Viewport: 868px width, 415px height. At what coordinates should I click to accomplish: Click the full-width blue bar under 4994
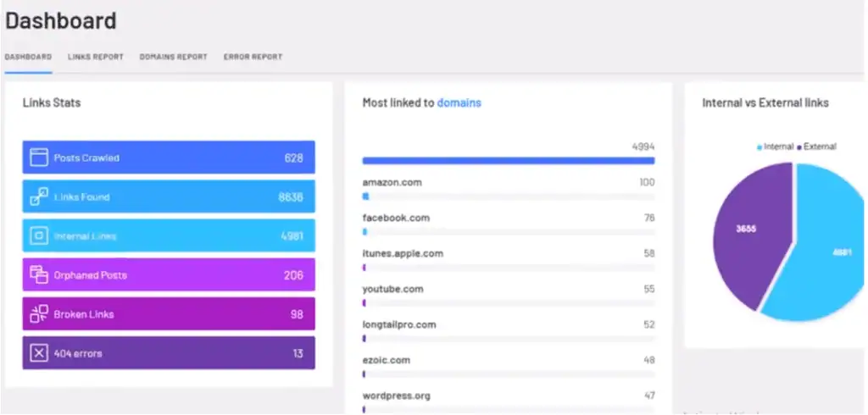point(509,161)
